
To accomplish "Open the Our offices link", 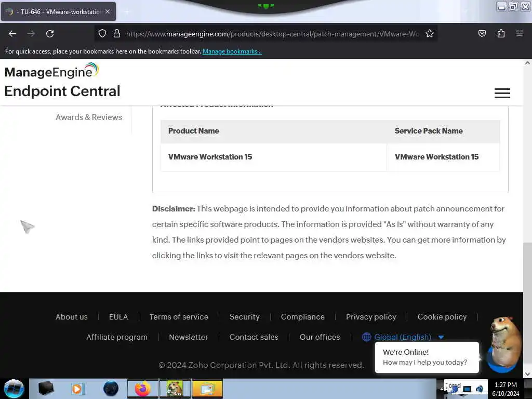I will pyautogui.click(x=320, y=337).
